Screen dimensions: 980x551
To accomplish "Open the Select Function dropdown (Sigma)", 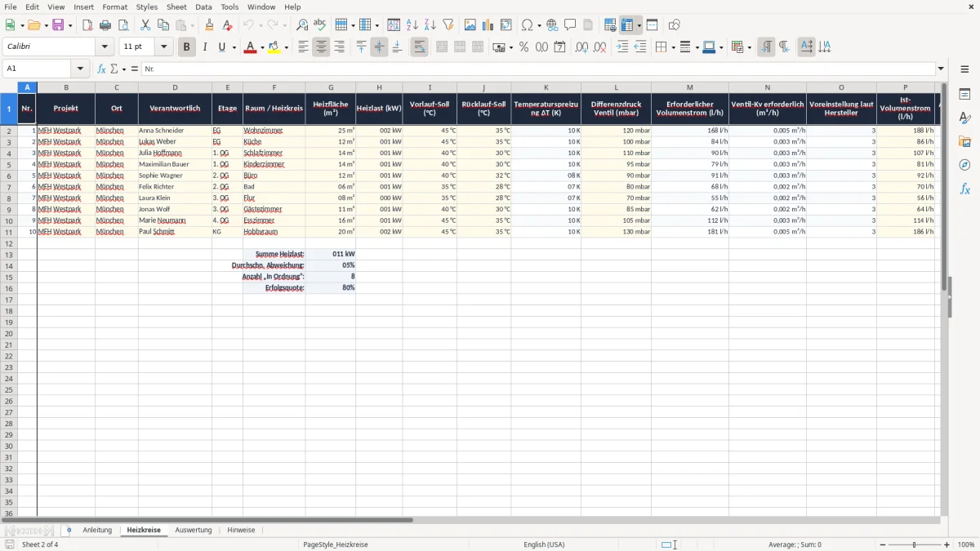I will click(x=115, y=69).
